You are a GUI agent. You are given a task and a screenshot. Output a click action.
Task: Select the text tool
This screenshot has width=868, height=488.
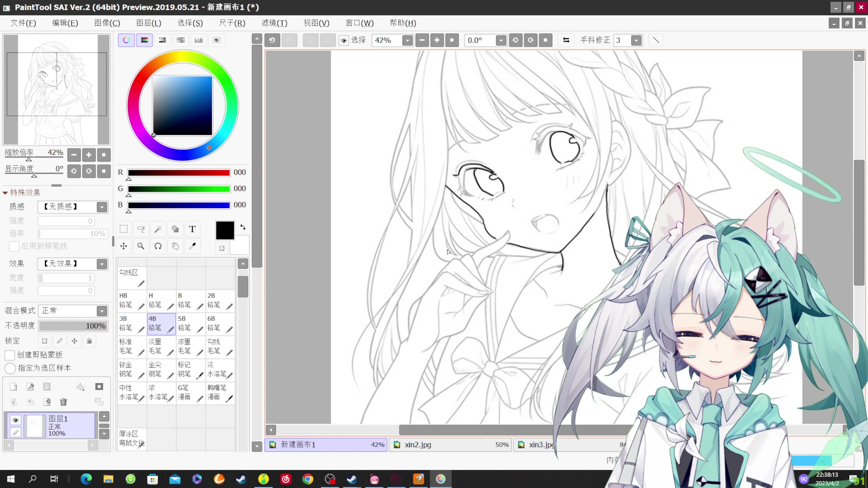[192, 229]
